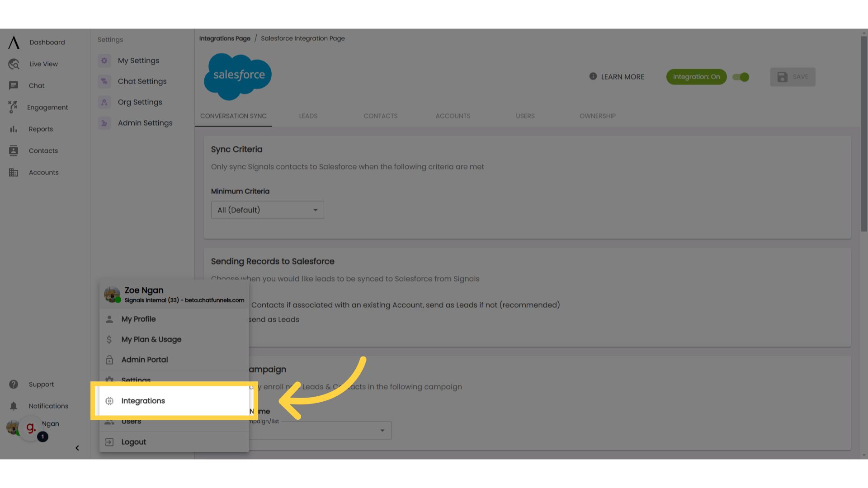Click the Sync Criteria heading
868x488 pixels.
[236, 150]
